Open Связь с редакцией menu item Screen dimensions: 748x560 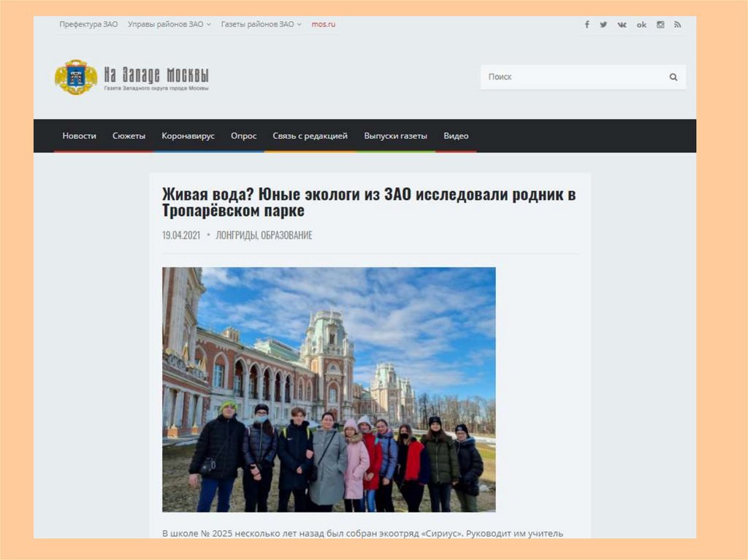tap(310, 136)
